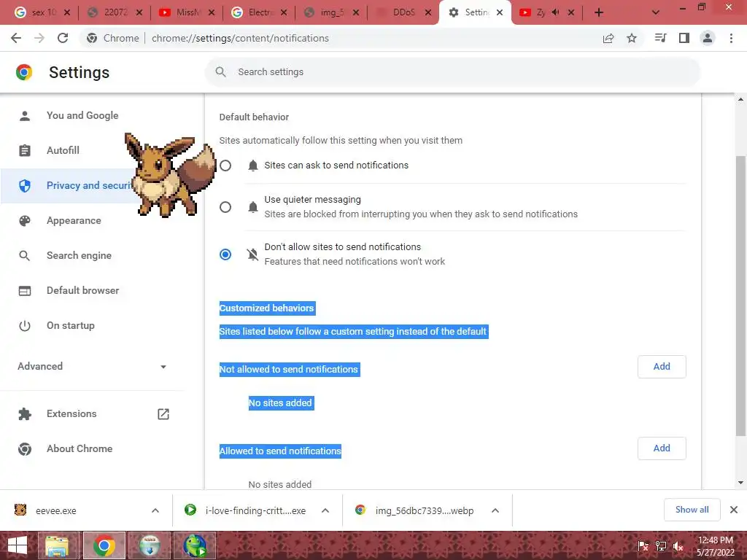Click the Action Center flag tray icon
This screenshot has width=747, height=560.
pos(643,546)
